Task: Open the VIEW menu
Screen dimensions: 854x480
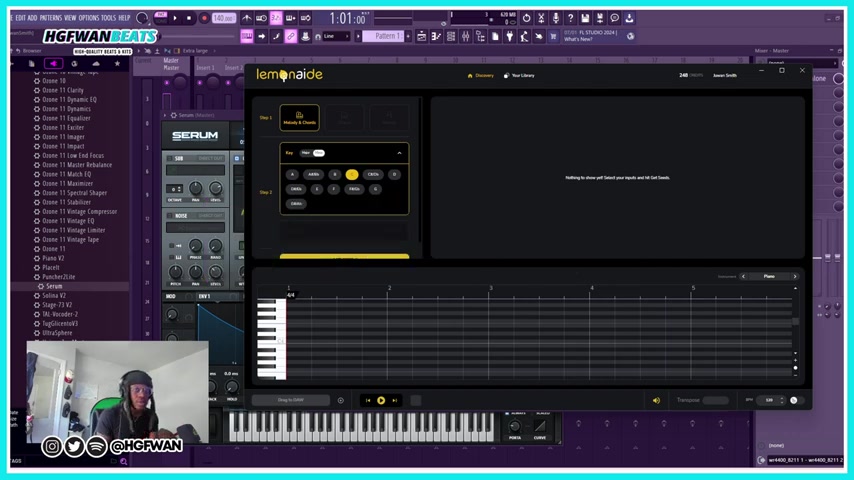Action: click(70, 18)
